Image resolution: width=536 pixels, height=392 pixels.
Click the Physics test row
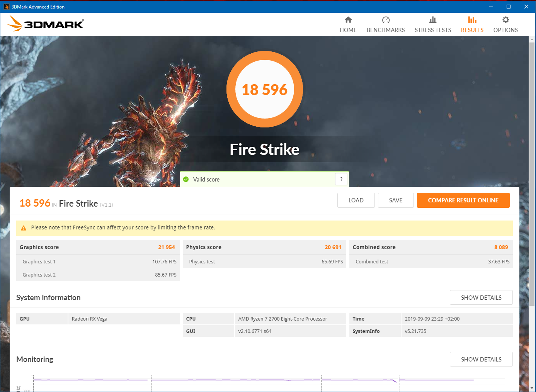264,261
